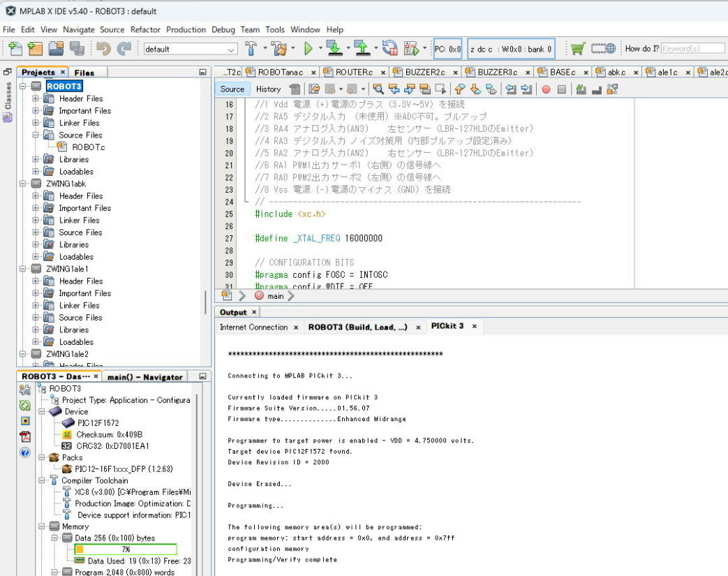The height and width of the screenshot is (576, 728).
Task: Open the File menu
Action: [9, 30]
